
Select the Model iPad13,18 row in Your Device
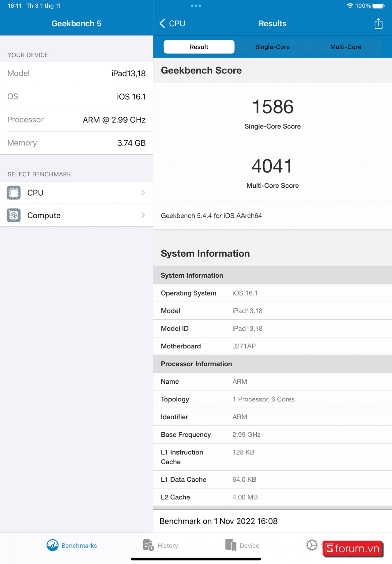pyautogui.click(x=77, y=73)
